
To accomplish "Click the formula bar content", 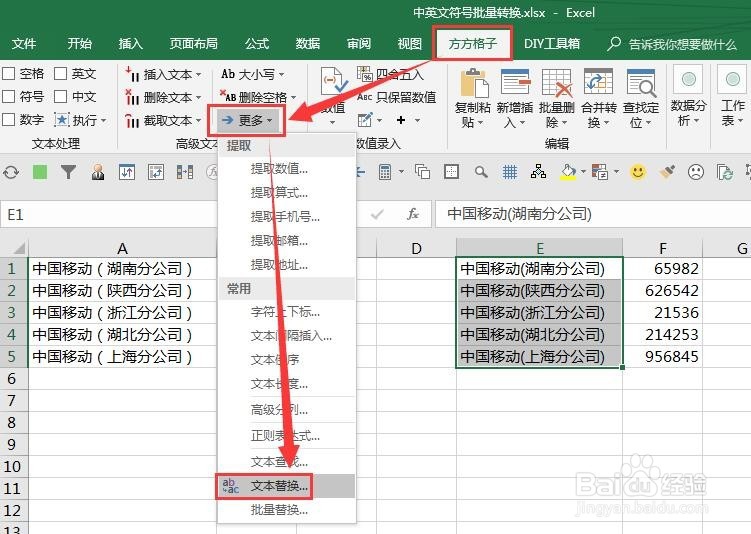I will click(592, 214).
